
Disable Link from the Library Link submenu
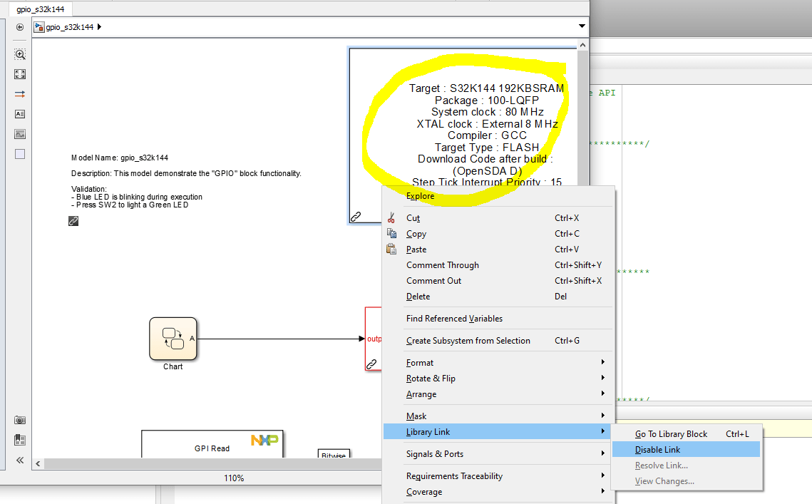tap(657, 449)
